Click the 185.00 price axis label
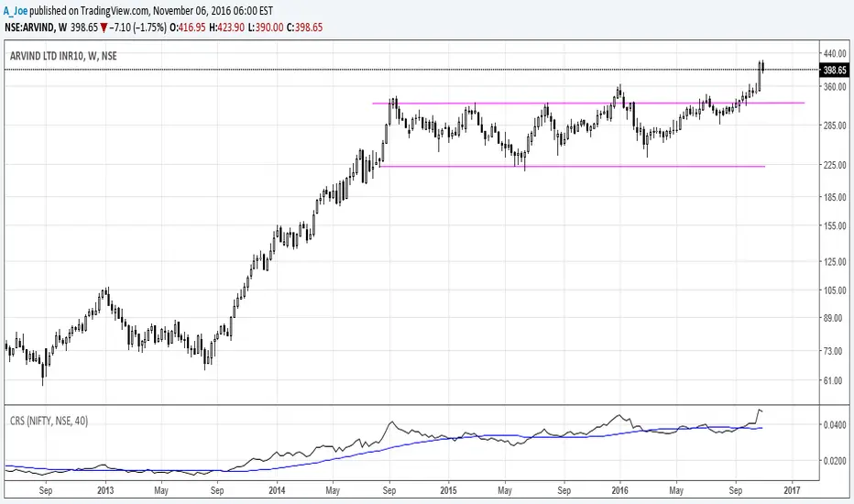This screenshot has width=854, height=504. (835, 197)
